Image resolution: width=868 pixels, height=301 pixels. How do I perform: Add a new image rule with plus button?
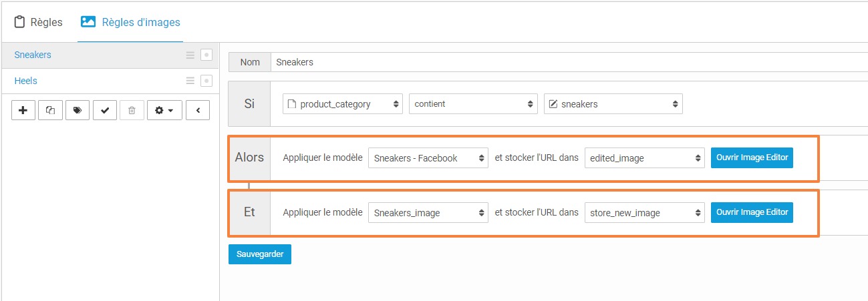click(23, 110)
